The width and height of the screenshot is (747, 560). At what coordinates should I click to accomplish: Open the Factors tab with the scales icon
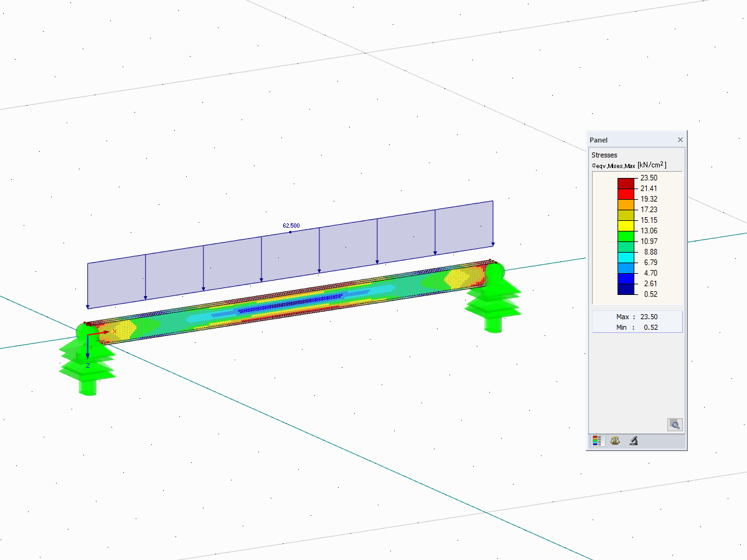click(614, 441)
